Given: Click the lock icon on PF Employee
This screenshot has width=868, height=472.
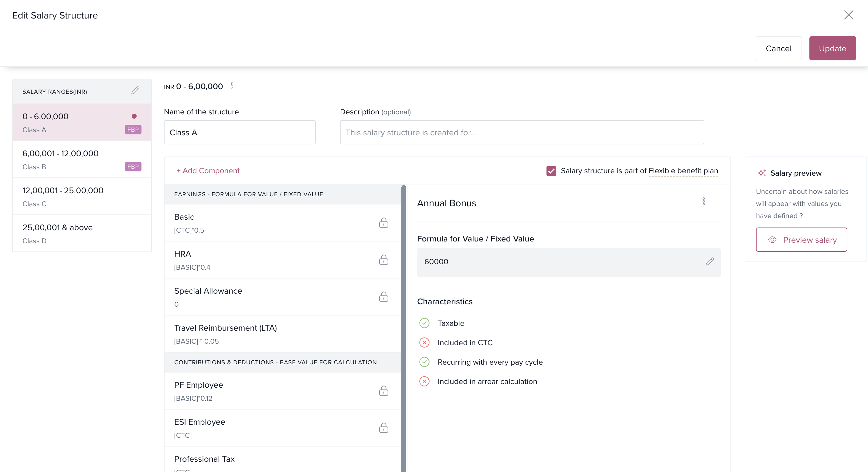Looking at the screenshot, I should tap(383, 391).
